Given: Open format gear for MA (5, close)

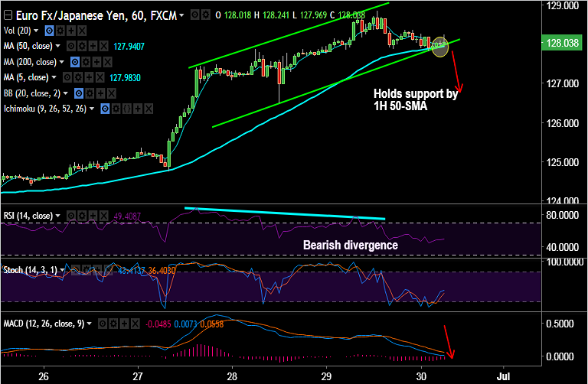Looking at the screenshot, I should pyautogui.click(x=78, y=77).
